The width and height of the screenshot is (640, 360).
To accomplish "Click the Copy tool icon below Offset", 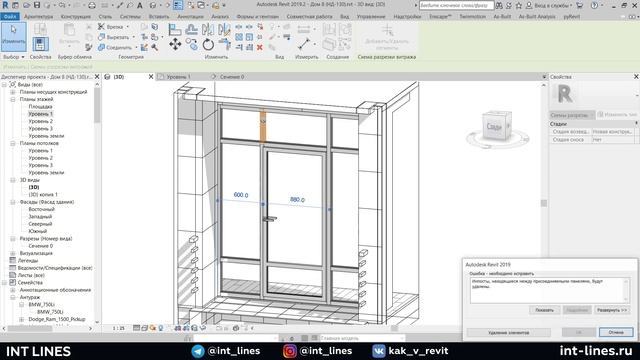I will 191,44.
